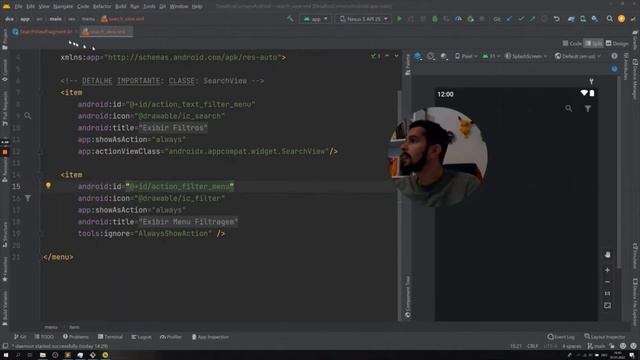The height and width of the screenshot is (360, 640).
Task: Open the SplashScreen theme dropdown
Action: point(526,56)
